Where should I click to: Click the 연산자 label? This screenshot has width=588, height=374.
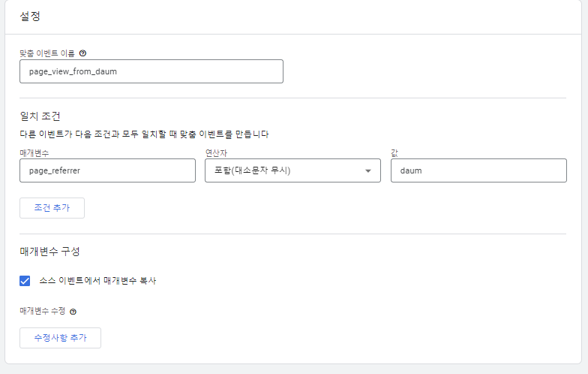tap(216, 153)
